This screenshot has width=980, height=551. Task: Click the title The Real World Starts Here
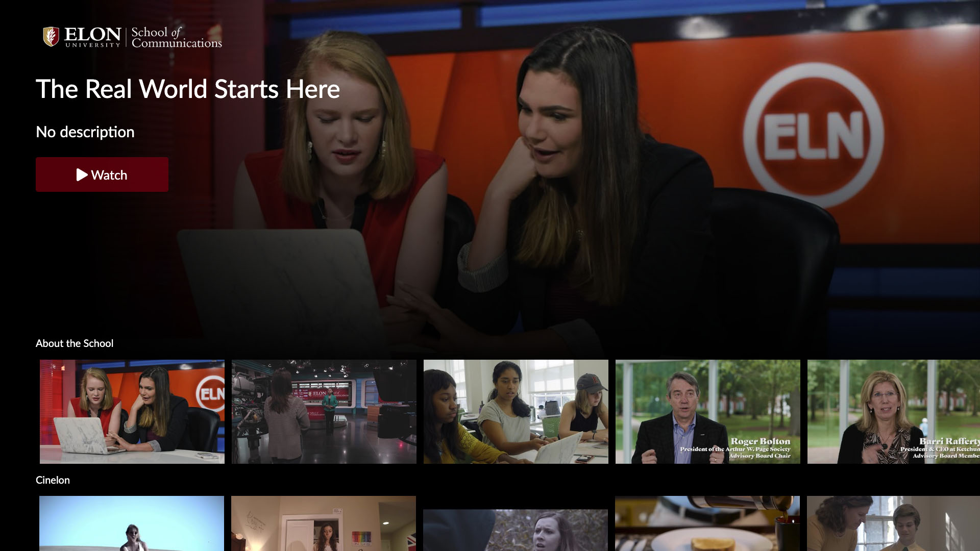188,89
